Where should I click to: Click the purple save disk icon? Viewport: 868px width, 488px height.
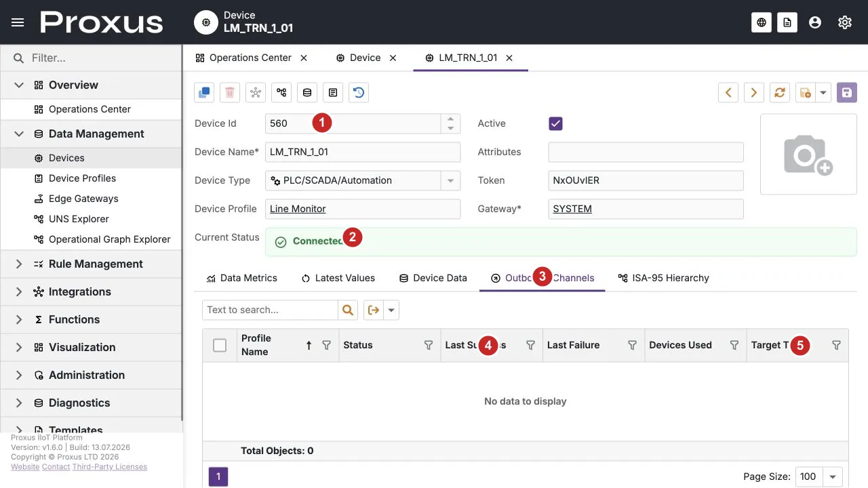(x=847, y=92)
